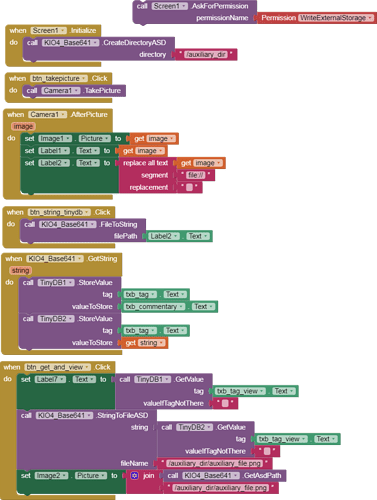Edit the /auxiliary_dir directory text string
The width and height of the screenshot is (377, 500).
click(206, 55)
